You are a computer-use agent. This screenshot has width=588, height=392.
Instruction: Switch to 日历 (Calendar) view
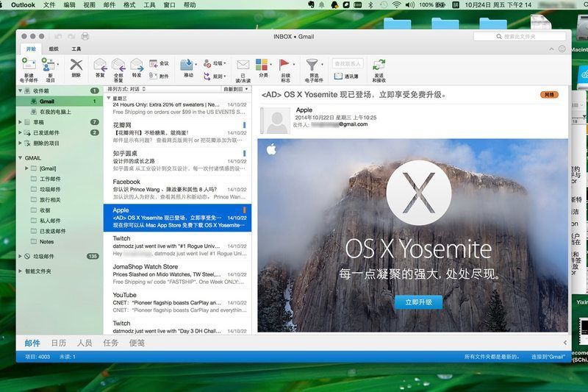click(x=58, y=343)
